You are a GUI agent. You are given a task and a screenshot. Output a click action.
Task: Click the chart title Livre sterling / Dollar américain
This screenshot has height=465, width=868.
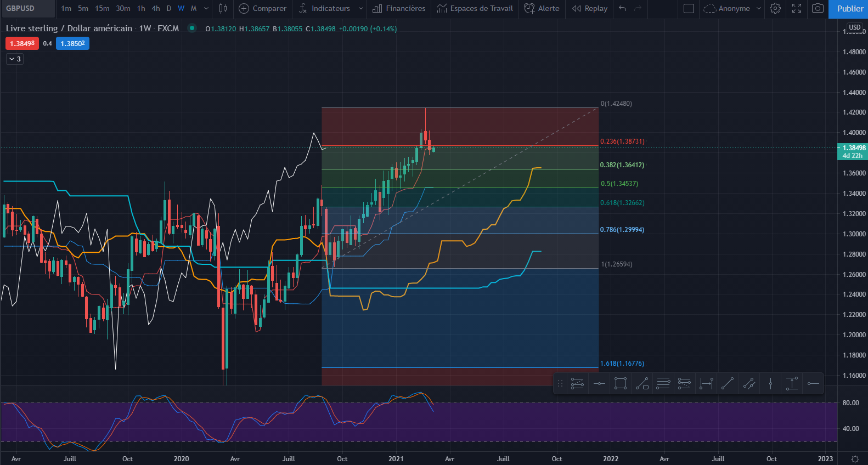(69, 29)
